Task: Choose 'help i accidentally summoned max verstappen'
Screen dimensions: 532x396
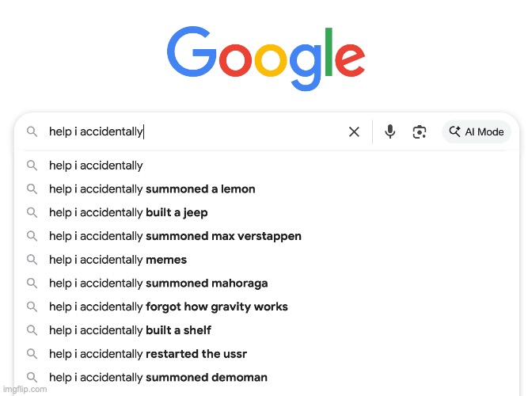Action: (x=267, y=236)
